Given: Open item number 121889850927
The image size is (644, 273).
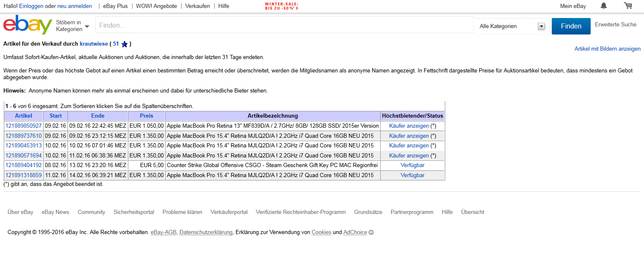Looking at the screenshot, I should (23, 126).
